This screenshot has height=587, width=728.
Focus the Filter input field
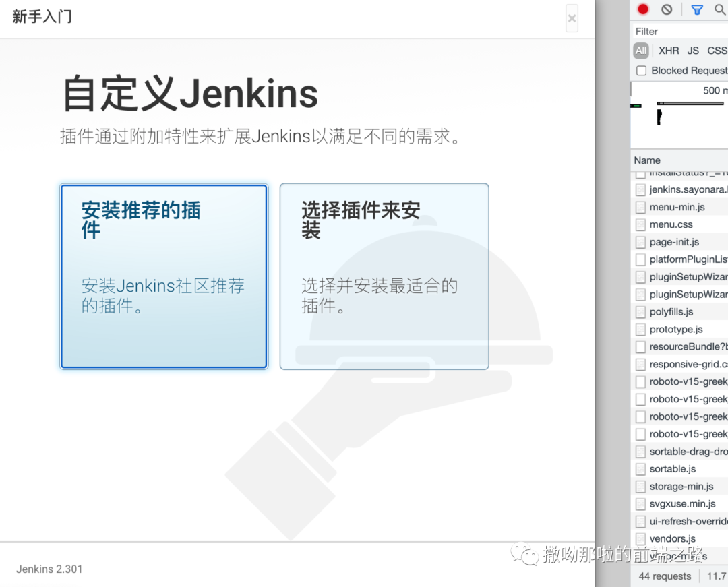(679, 32)
